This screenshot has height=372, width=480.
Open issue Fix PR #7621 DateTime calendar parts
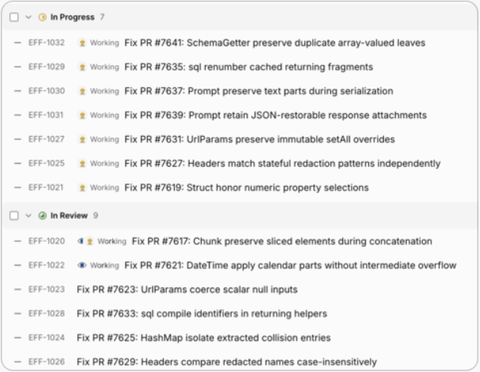(x=290, y=265)
